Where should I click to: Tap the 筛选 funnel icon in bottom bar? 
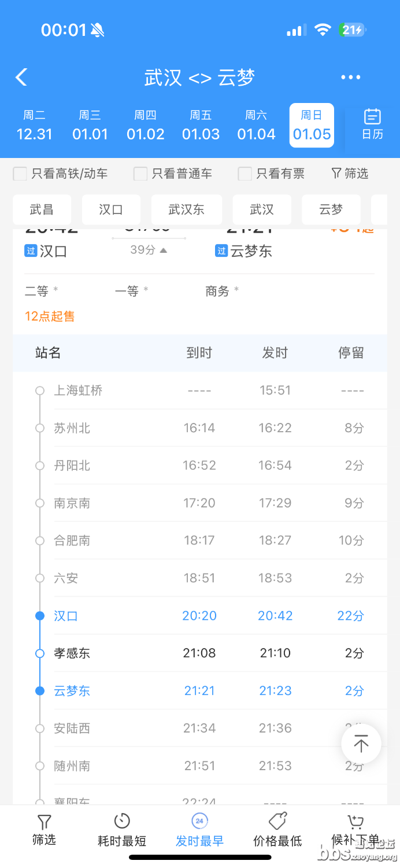coord(44,829)
